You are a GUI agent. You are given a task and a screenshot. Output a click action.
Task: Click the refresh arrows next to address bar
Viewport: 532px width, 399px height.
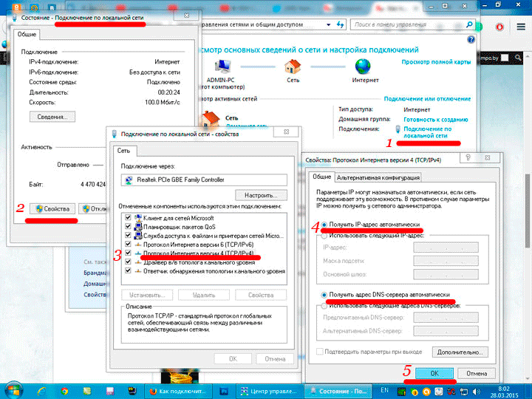coord(340,24)
